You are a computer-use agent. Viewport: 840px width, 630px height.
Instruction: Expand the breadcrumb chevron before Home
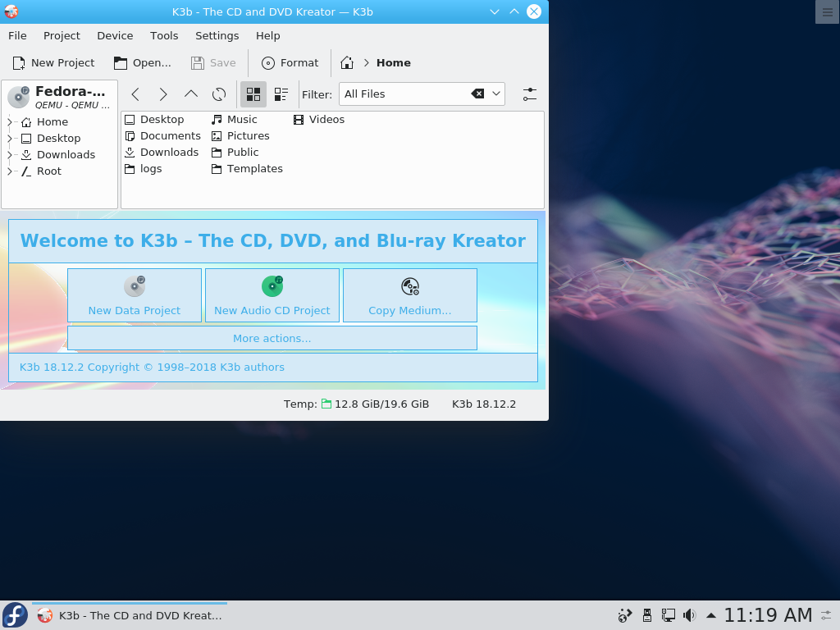point(367,62)
